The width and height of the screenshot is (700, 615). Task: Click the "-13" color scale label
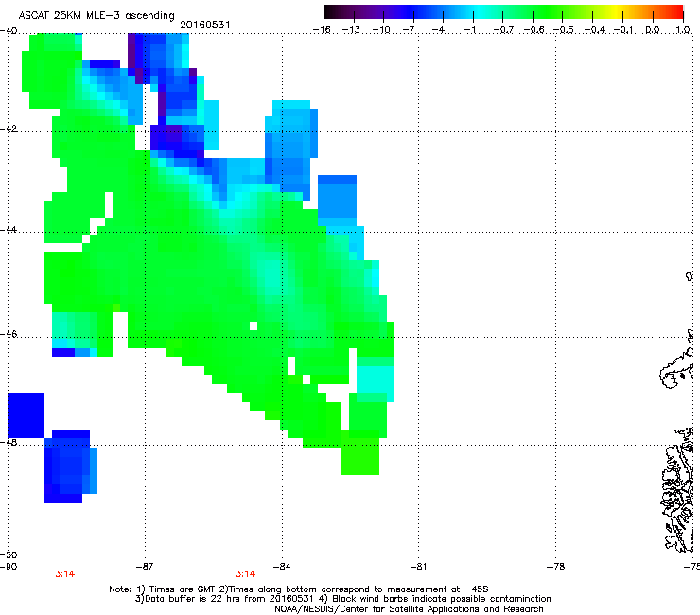tap(351, 30)
